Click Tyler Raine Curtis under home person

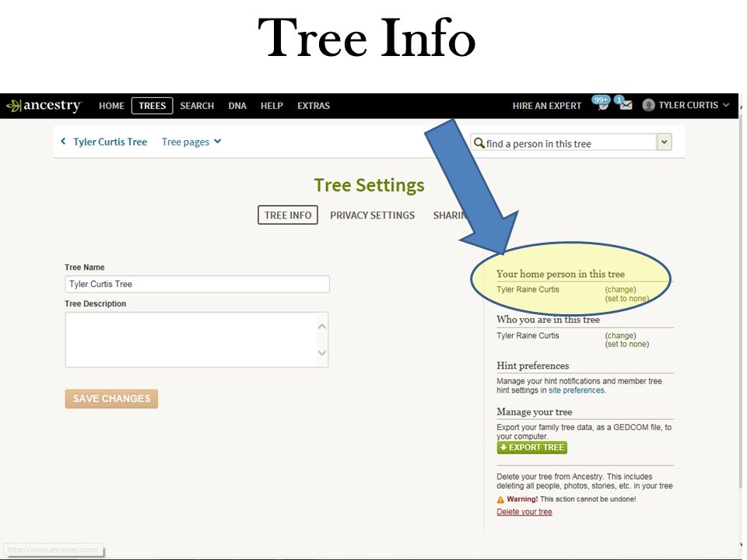528,289
